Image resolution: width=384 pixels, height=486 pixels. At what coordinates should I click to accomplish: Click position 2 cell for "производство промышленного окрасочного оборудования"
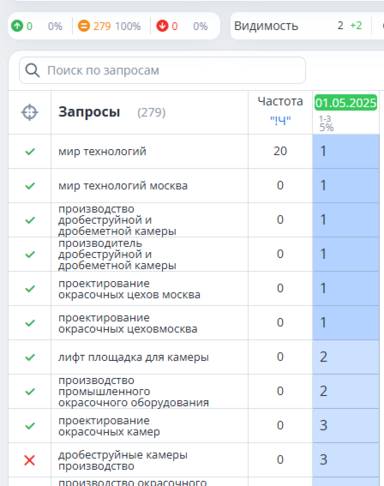[x=346, y=391]
